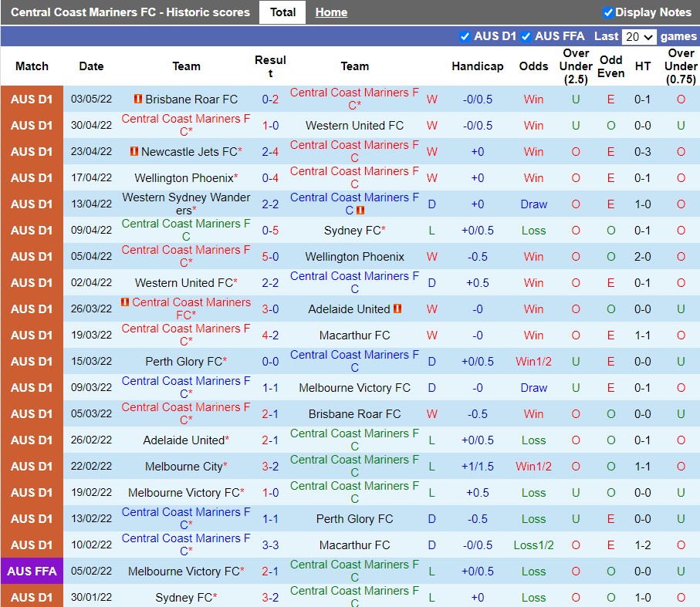700x607 pixels.
Task: Switch to the Total tab
Action: [282, 12]
